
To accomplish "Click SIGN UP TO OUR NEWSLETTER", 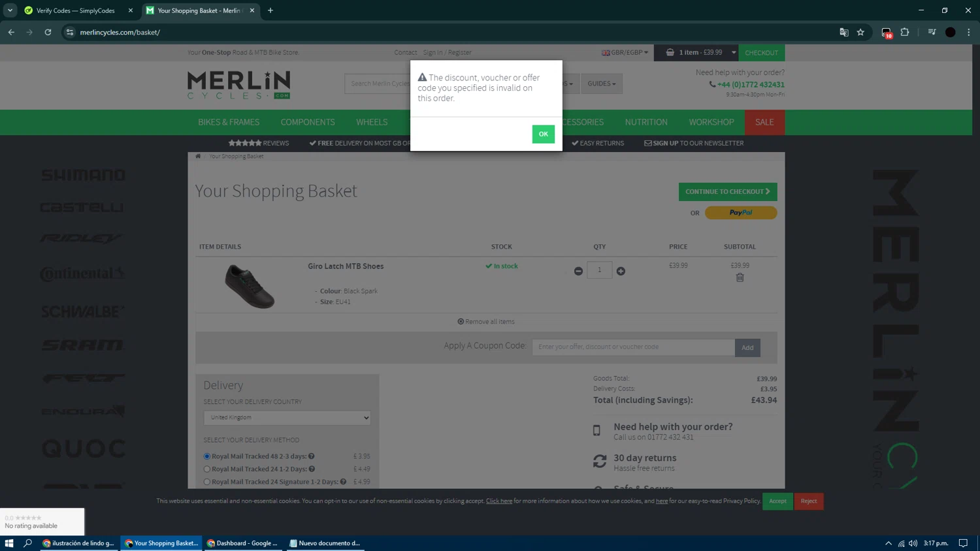I will pos(694,143).
